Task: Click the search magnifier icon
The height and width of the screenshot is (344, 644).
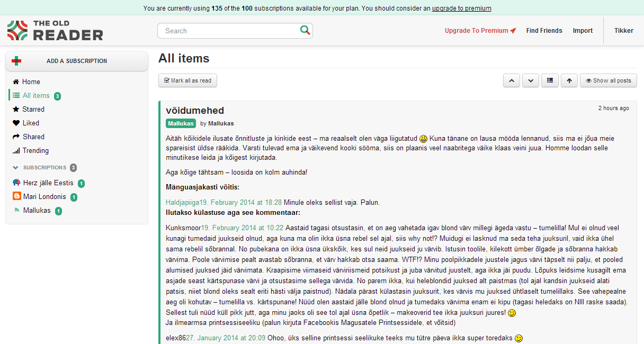Action: tap(305, 30)
